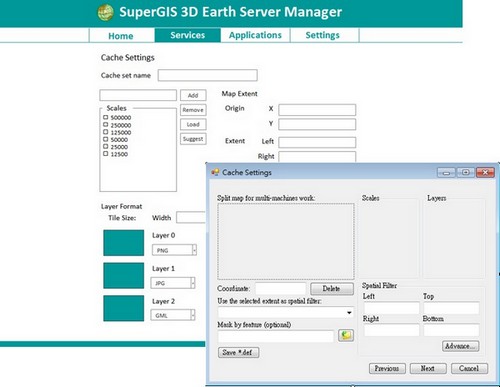Click the Spatial Filter Left field
Image resolution: width=500 pixels, height=387 pixels.
[391, 308]
